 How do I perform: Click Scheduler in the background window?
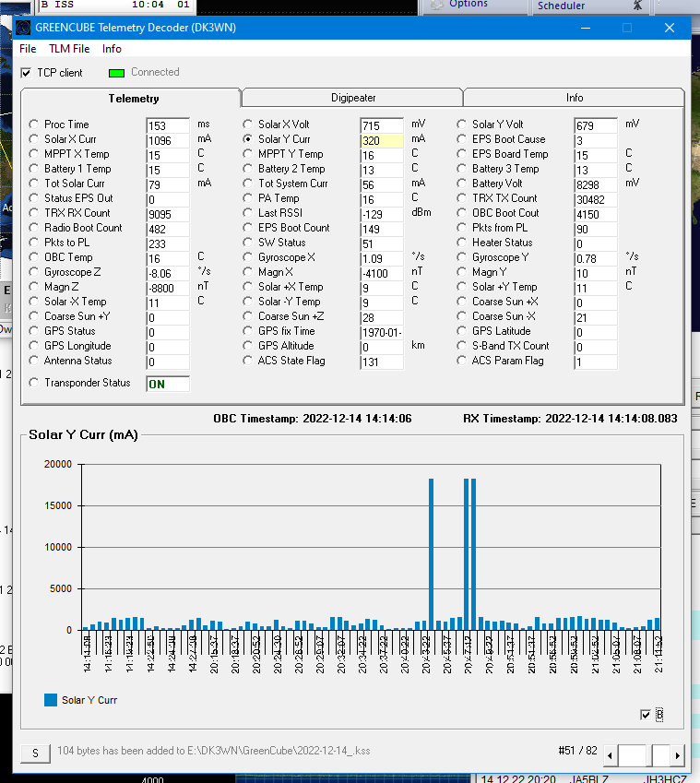561,6
